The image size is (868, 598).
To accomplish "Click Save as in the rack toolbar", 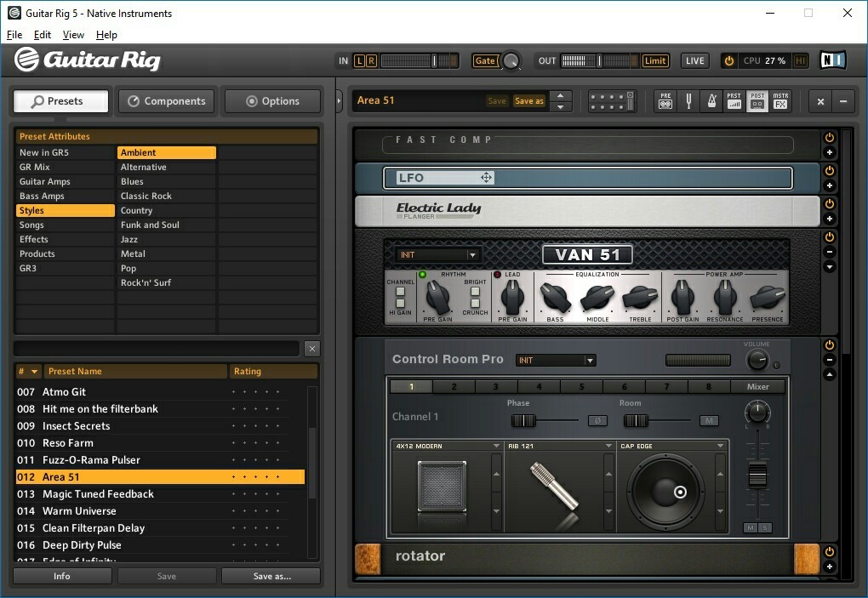I will click(529, 100).
